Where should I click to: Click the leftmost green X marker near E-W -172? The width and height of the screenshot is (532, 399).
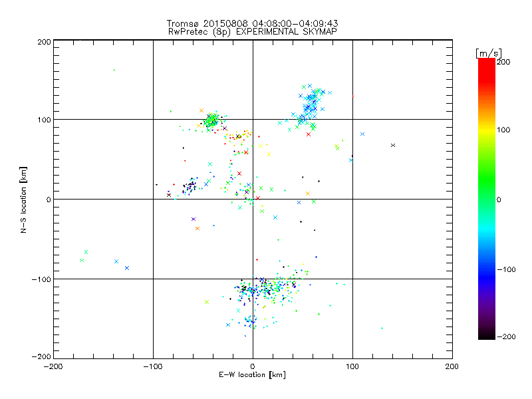[82, 260]
